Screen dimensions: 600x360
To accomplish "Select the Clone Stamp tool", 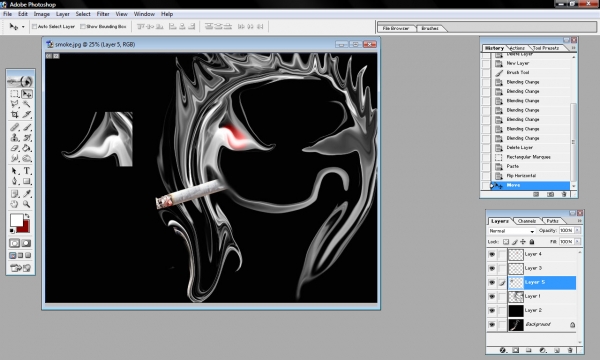I will pyautogui.click(x=15, y=138).
